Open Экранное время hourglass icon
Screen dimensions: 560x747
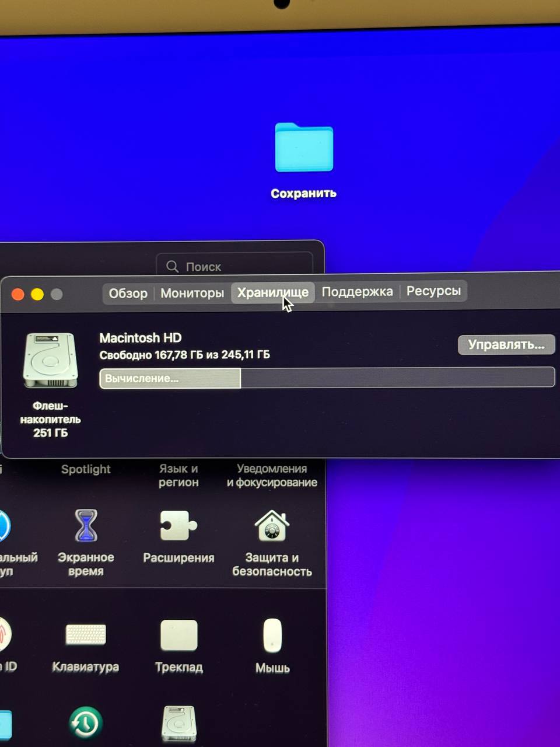click(86, 525)
